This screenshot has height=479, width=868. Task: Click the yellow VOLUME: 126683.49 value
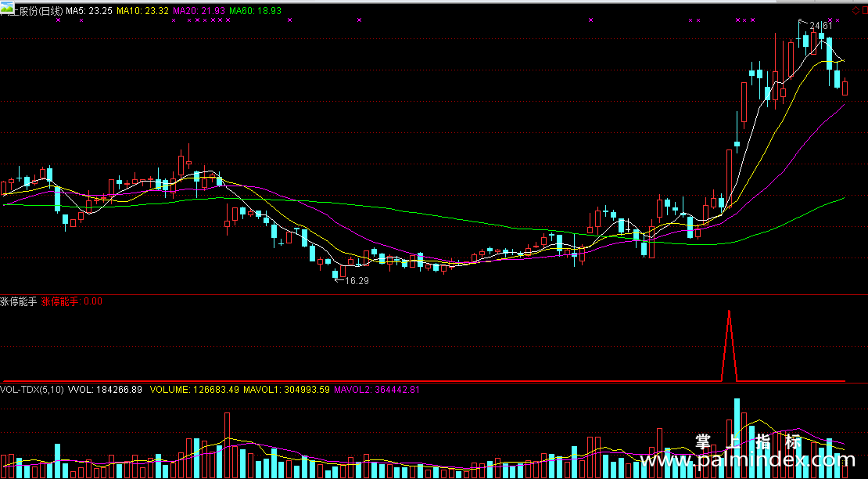195,389
